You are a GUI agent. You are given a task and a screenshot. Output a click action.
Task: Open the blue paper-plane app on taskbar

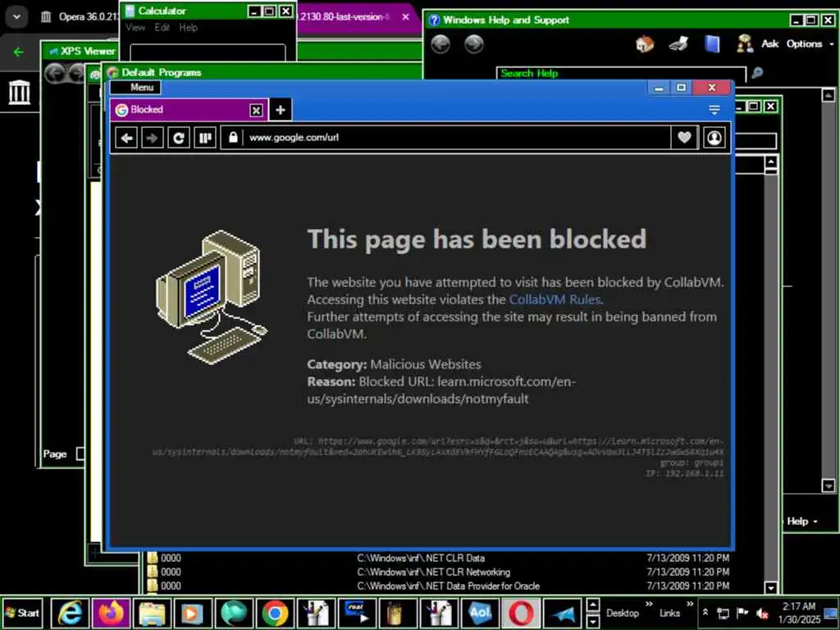click(562, 613)
